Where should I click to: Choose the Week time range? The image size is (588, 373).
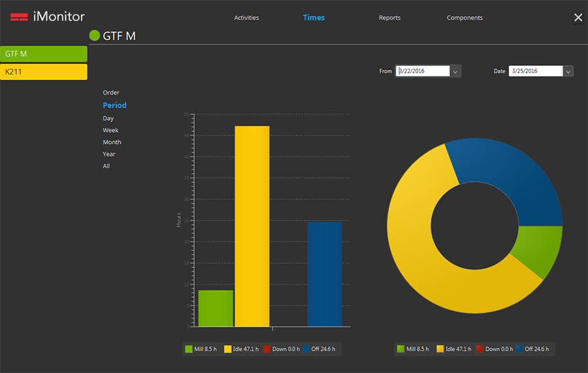pos(110,130)
